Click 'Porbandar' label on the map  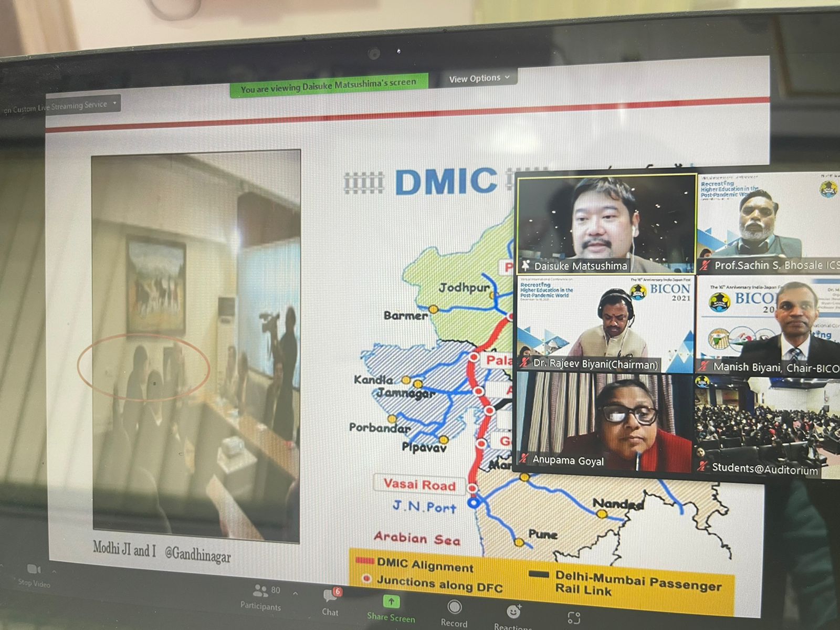point(380,427)
